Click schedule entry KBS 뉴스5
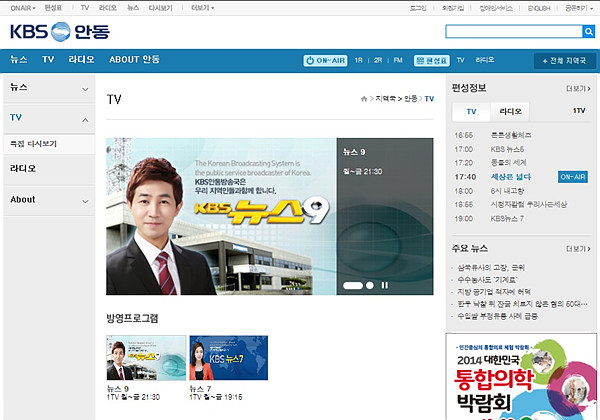This screenshot has height=420, width=600. (x=507, y=149)
